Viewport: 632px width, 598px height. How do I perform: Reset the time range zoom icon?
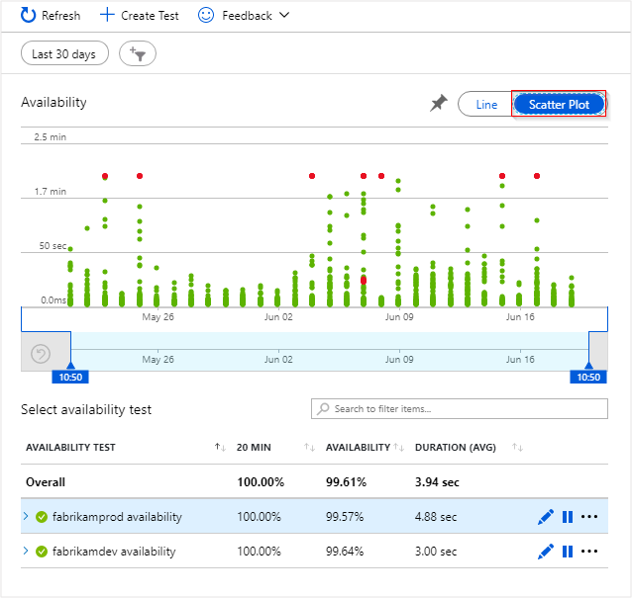(41, 354)
